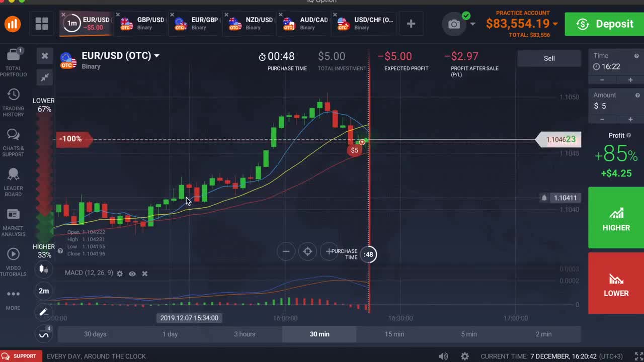The width and height of the screenshot is (644, 362).
Task: Select 5 min time range
Action: 469,334
